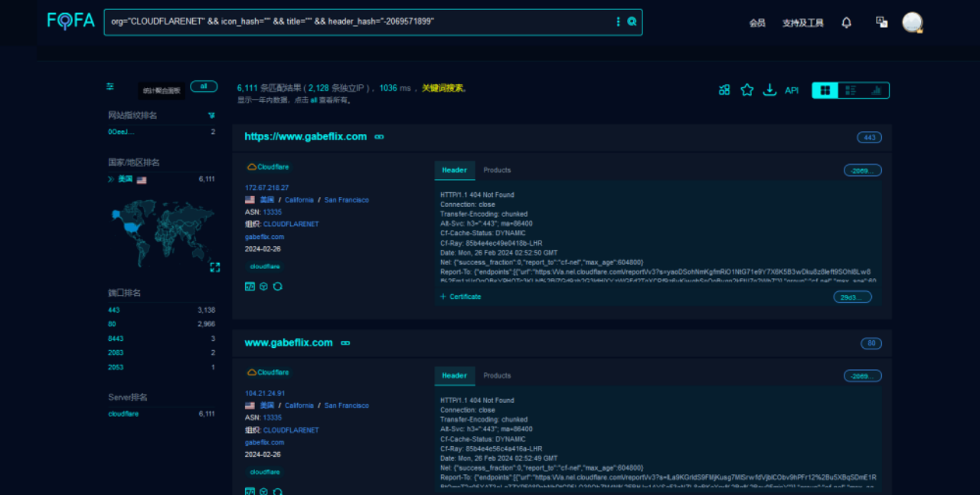The image size is (980, 495).
Task: Open the notifications bell
Action: (846, 23)
